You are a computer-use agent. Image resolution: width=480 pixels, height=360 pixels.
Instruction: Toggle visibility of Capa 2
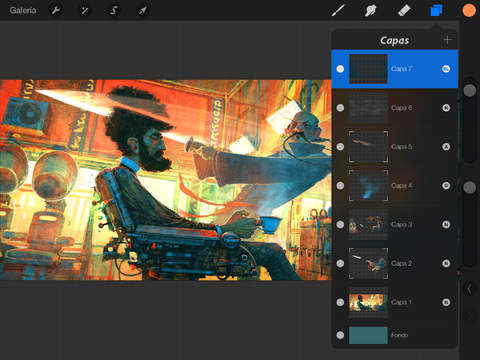[340, 263]
